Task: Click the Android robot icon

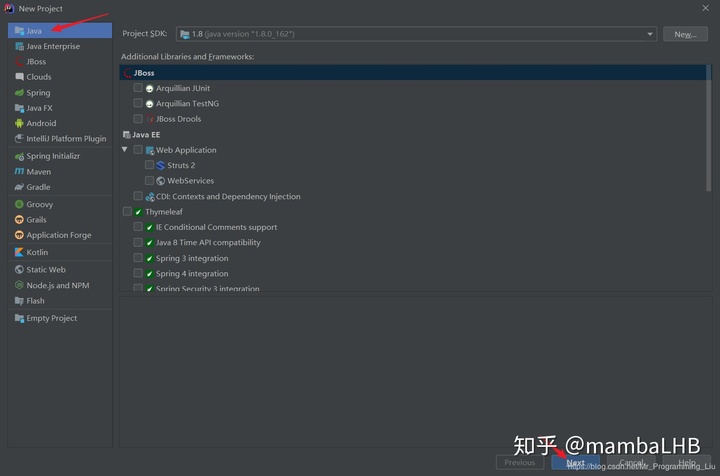Action: [x=19, y=123]
